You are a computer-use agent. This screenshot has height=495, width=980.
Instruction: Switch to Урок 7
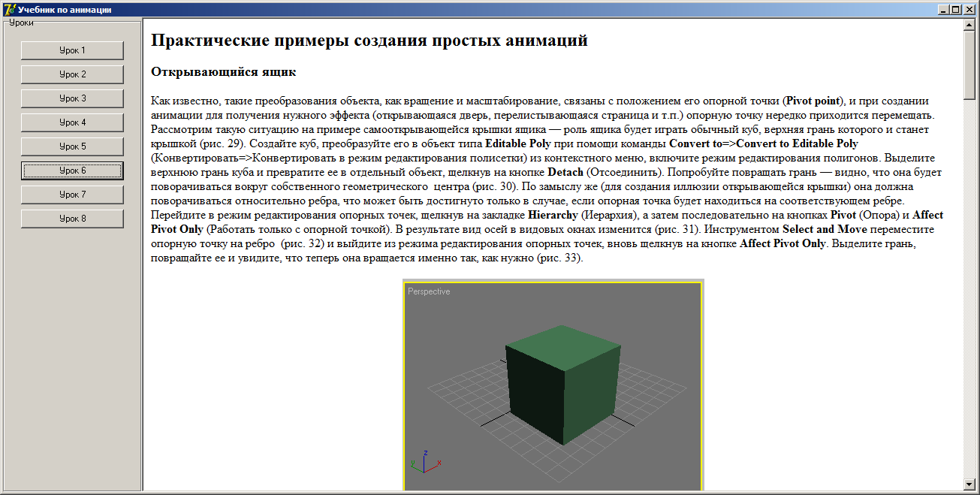click(x=72, y=195)
